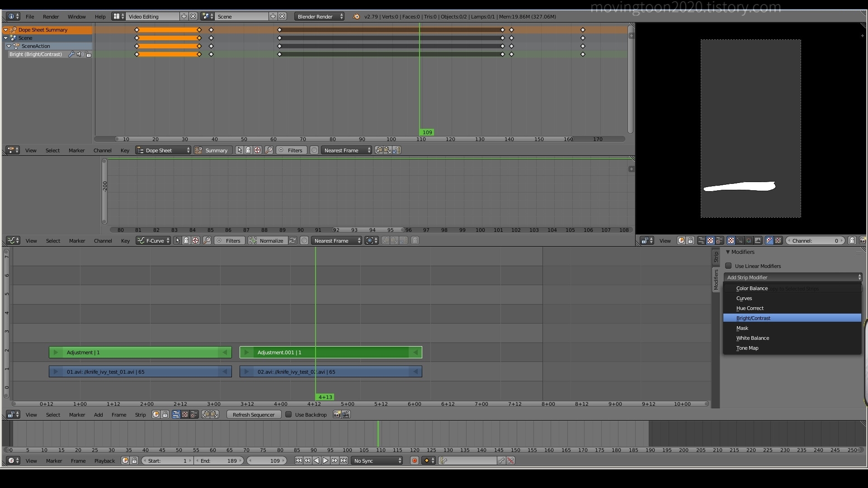
Task: Open the File menu
Action: pos(30,17)
